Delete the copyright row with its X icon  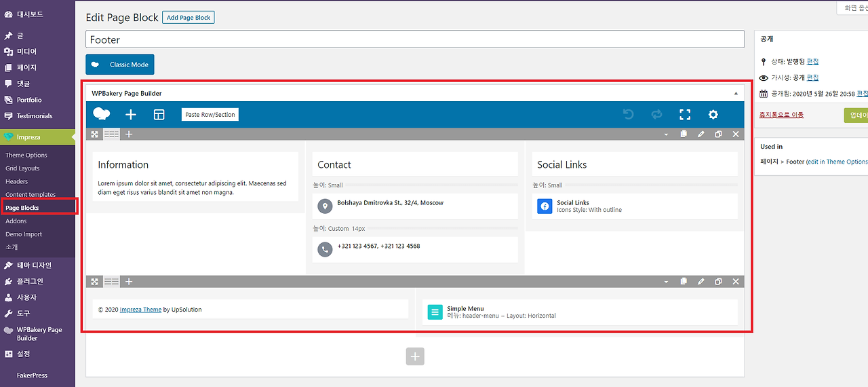click(736, 282)
